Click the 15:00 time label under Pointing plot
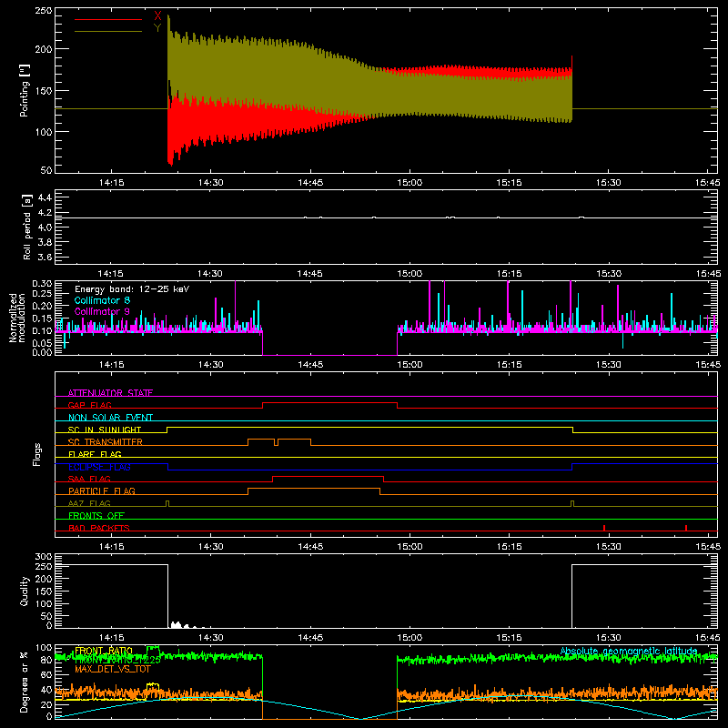728x728 pixels. pos(409,183)
